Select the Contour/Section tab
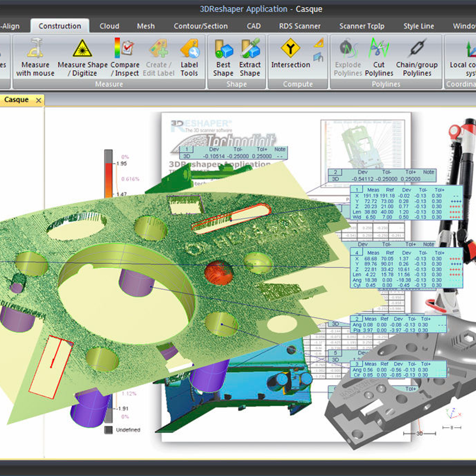 click(x=201, y=26)
